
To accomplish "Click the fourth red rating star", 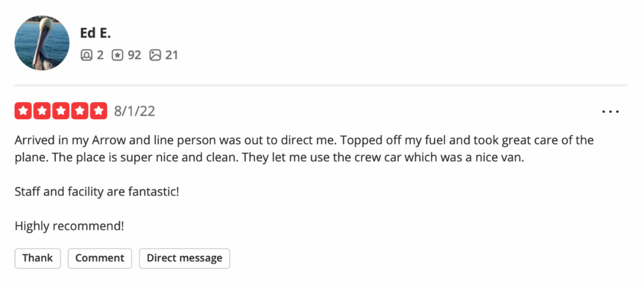I will (x=79, y=111).
